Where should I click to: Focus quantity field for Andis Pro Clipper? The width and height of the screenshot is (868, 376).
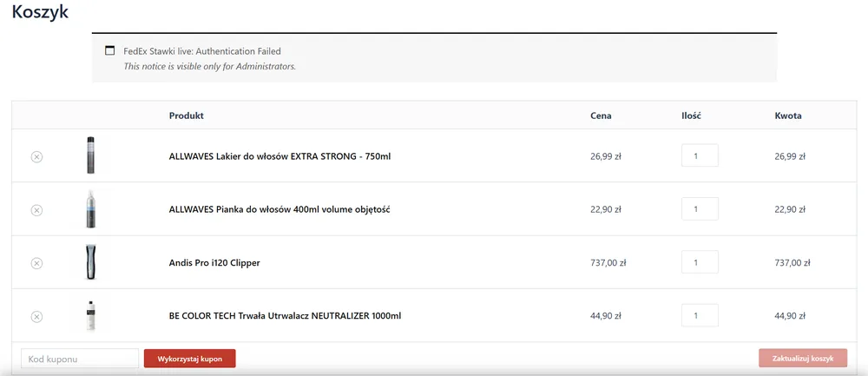click(700, 262)
